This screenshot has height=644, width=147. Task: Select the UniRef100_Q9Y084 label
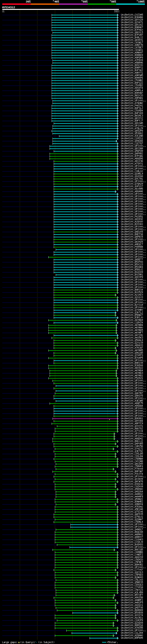(132, 421)
